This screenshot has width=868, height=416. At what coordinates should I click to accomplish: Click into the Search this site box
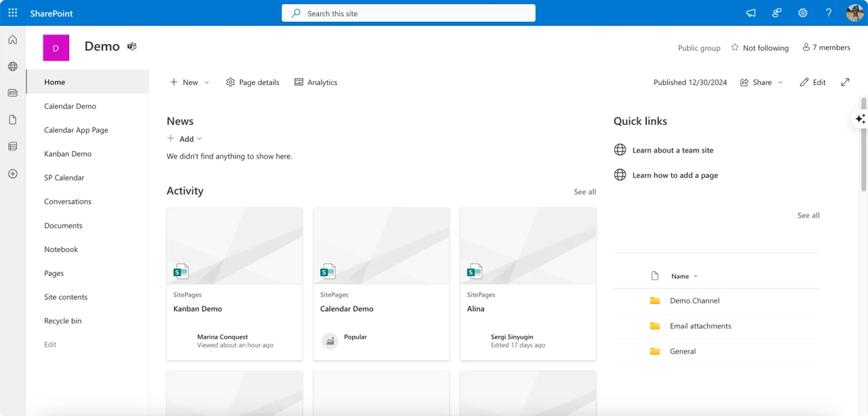(408, 13)
